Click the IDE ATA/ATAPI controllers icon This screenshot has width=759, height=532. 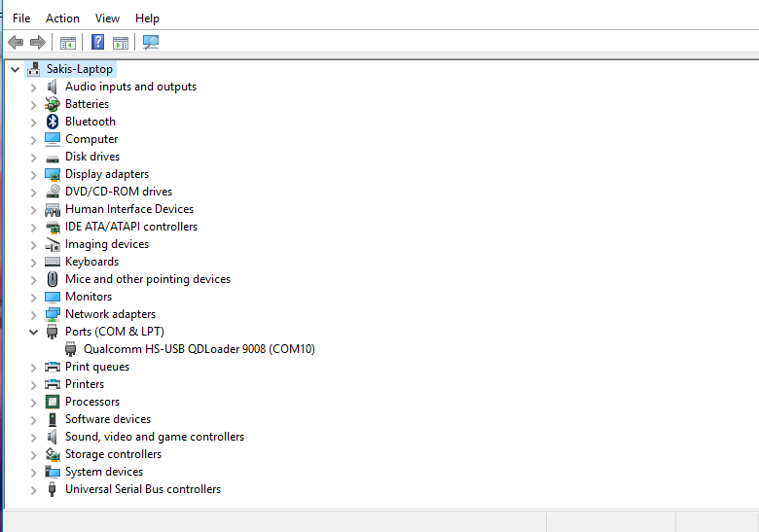[53, 227]
